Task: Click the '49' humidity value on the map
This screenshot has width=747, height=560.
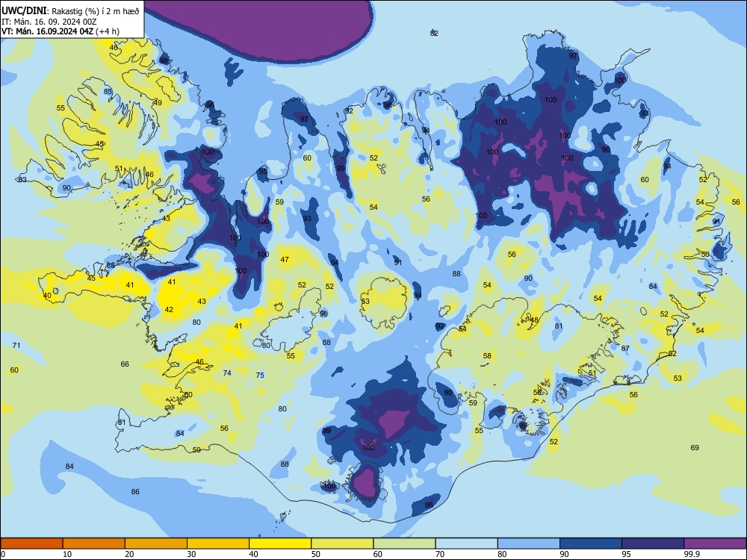Action: pyautogui.click(x=158, y=102)
